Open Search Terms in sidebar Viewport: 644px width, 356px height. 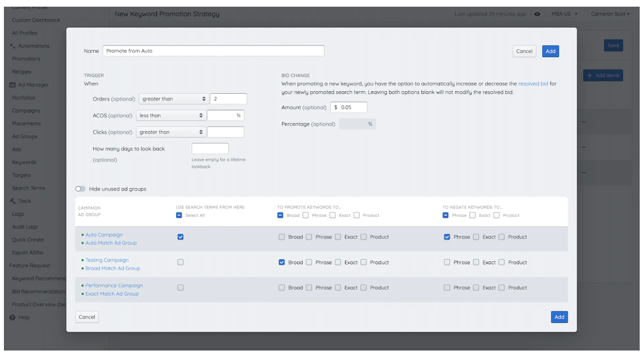[29, 188]
